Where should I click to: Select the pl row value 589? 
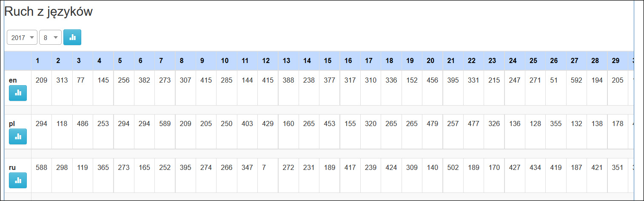click(x=165, y=123)
